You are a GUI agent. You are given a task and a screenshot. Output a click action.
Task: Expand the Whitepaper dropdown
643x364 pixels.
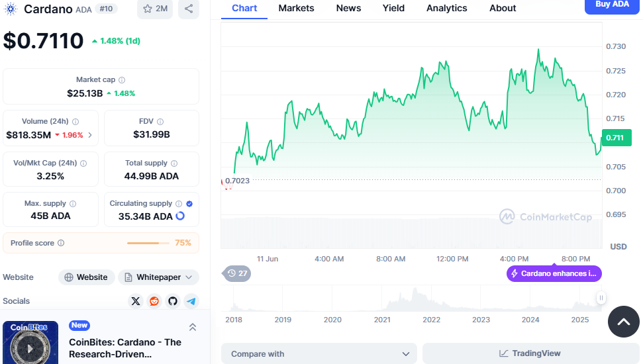[x=159, y=277]
